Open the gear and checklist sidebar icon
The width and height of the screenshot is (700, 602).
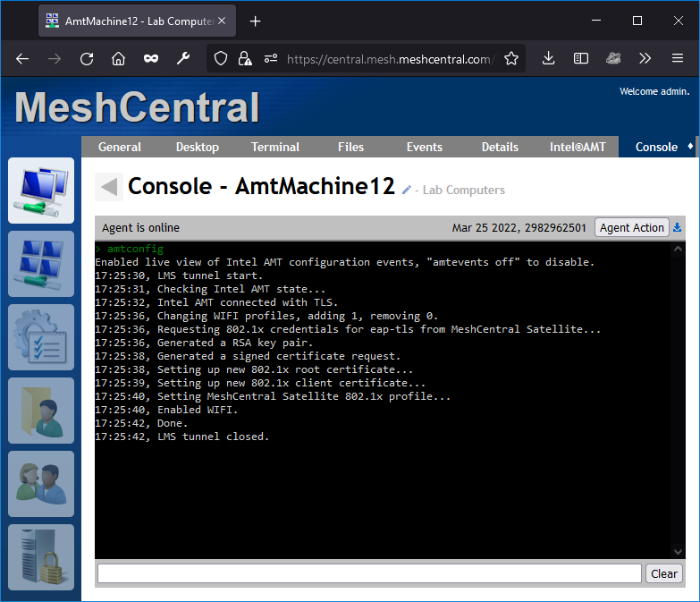click(x=41, y=337)
